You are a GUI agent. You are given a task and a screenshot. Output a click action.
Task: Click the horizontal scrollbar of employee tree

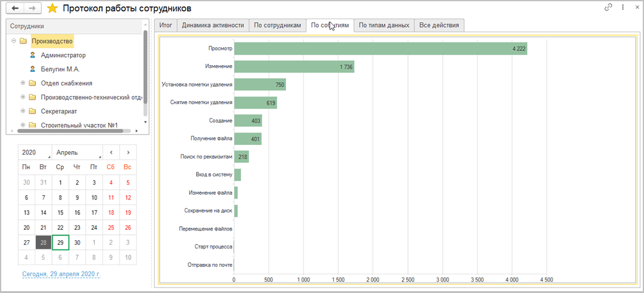point(71,131)
